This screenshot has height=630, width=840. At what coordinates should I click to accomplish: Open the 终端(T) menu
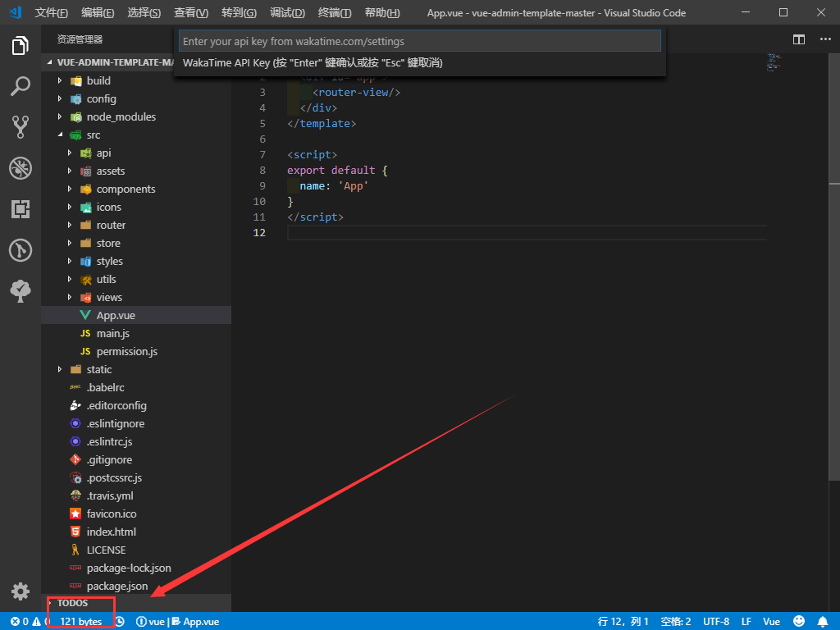pos(335,13)
